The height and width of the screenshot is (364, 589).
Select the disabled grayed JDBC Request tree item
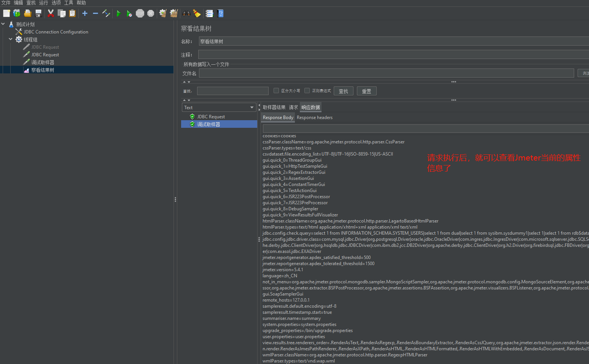click(x=45, y=47)
